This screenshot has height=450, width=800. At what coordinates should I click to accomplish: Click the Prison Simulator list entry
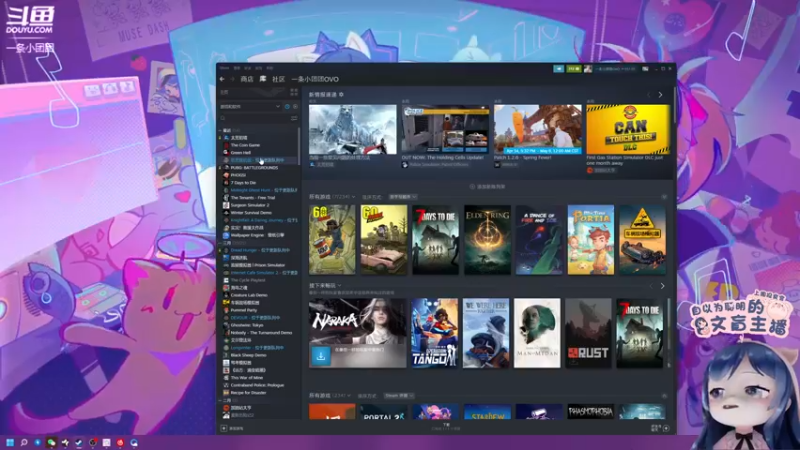(x=258, y=265)
